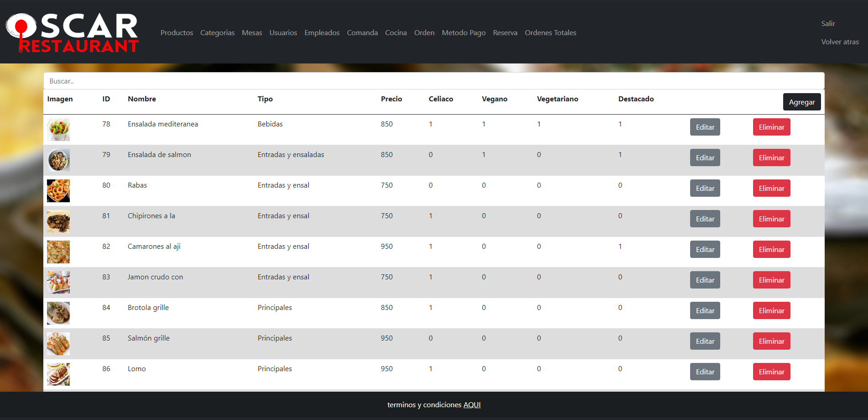
Task: Focus the Buscar search field
Action: (434, 81)
